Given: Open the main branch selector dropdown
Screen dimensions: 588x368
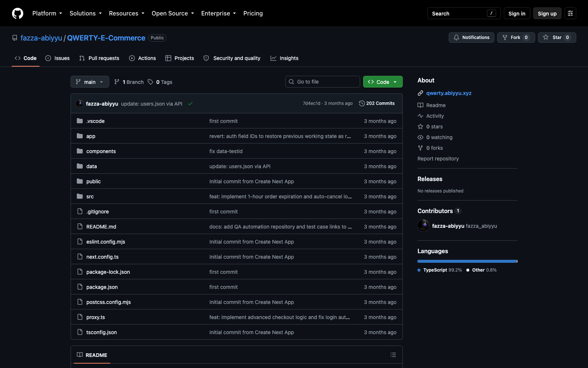Looking at the screenshot, I should (90, 82).
